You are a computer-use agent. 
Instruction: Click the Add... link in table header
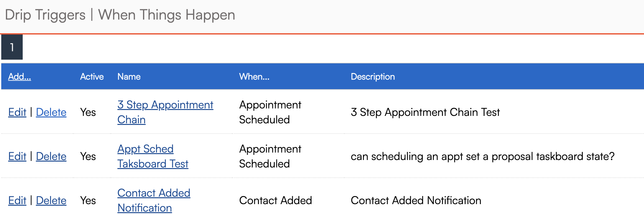point(19,77)
